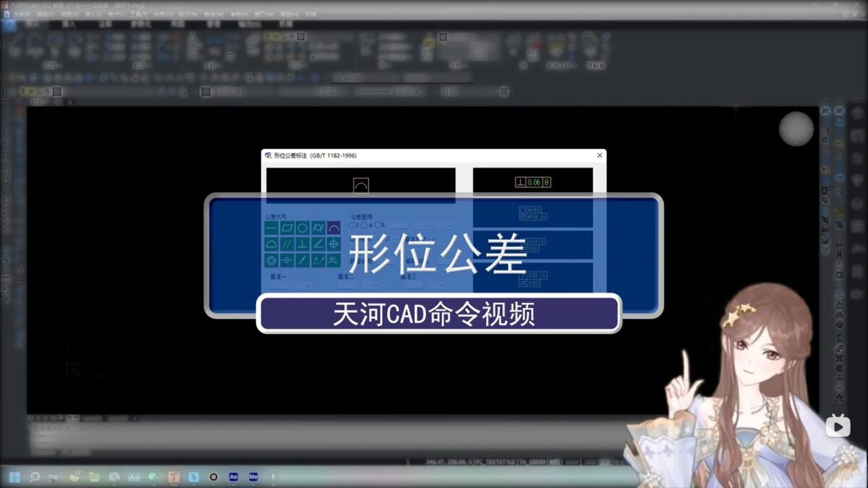This screenshot has height=488, width=868.
Task: Open the 视图(V) menu
Action: [70, 14]
